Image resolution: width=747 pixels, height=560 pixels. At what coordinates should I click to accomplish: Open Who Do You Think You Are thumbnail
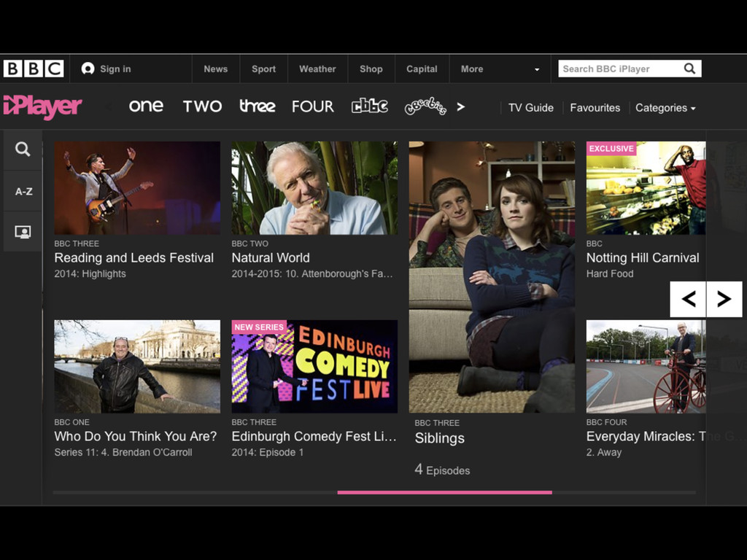point(137,366)
